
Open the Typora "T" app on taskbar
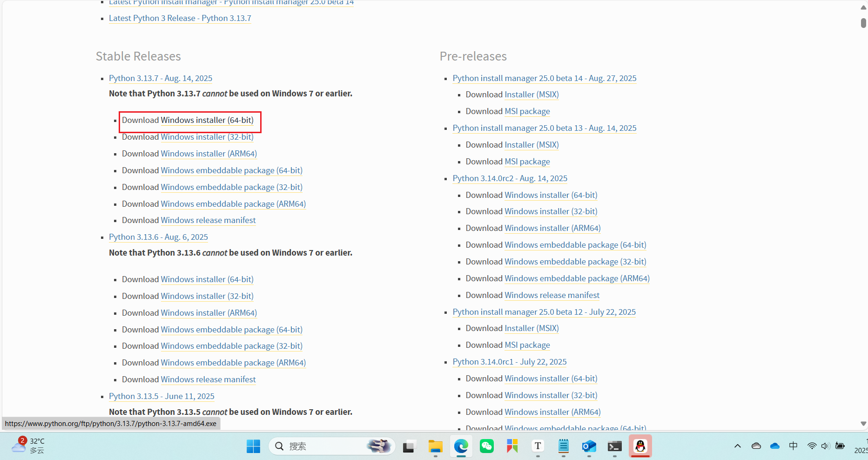(538, 446)
